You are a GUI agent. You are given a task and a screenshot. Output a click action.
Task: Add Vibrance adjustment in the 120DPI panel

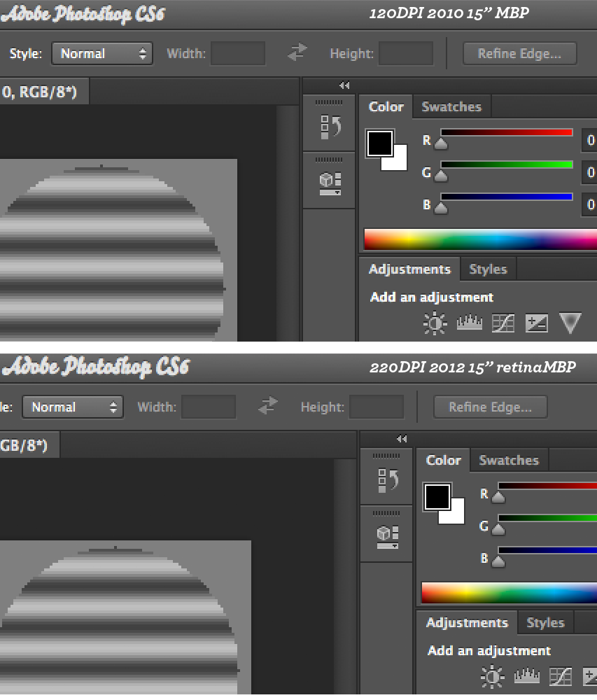point(570,322)
